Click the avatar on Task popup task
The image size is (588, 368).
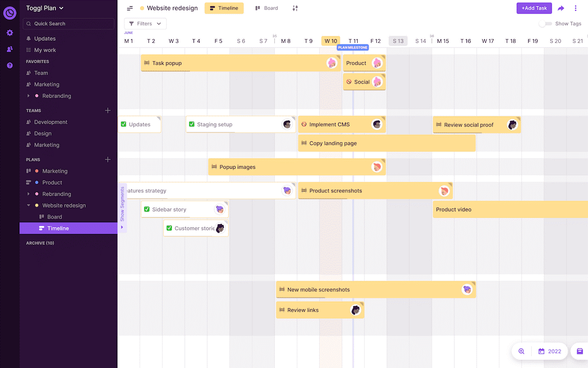click(x=332, y=63)
